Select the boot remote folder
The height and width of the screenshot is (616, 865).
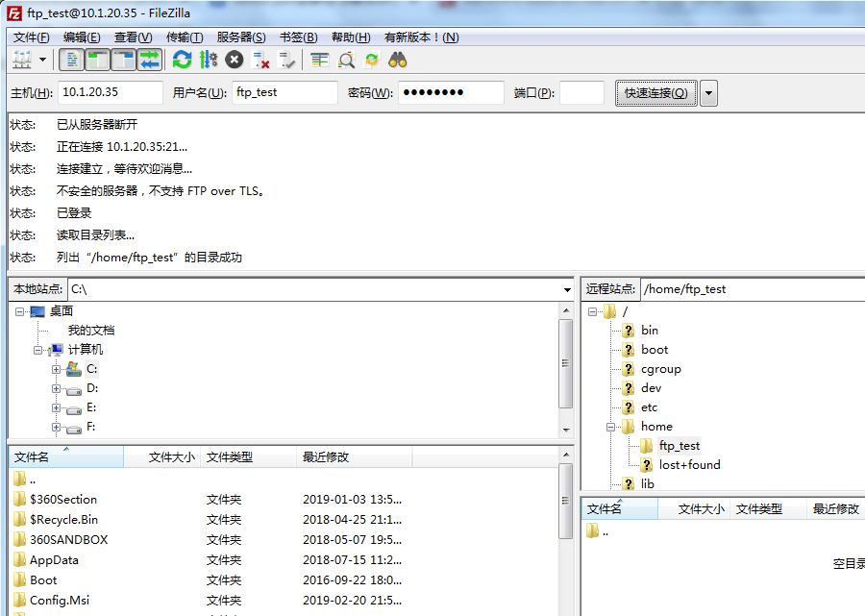tap(655, 350)
